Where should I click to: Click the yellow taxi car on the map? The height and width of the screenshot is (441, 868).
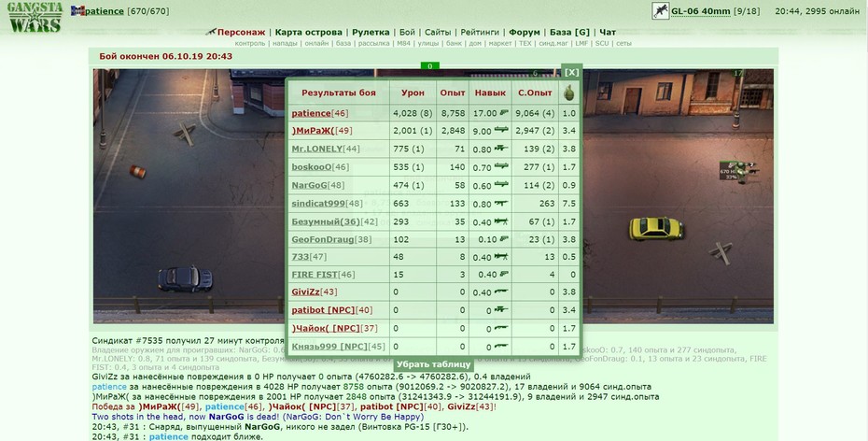pos(656,228)
